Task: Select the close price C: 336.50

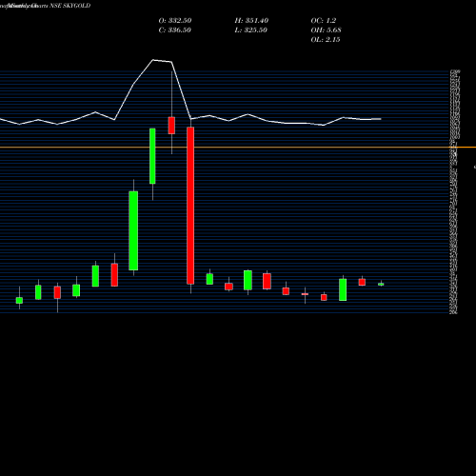Action: pos(175,30)
